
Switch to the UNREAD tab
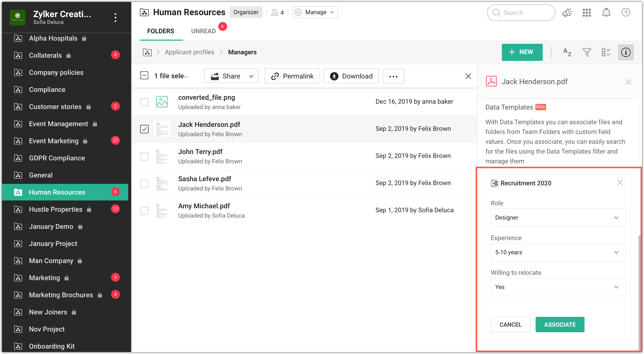pyautogui.click(x=203, y=31)
